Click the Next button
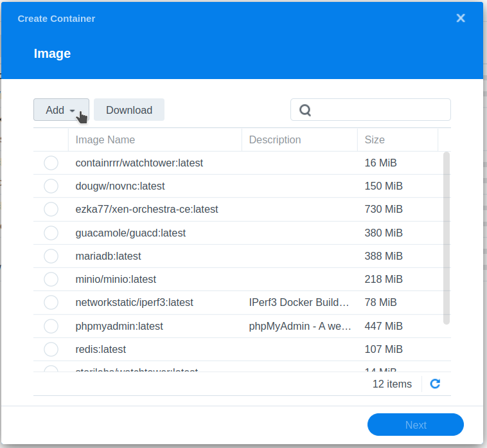Screen dimensions: 487x448 416,425
